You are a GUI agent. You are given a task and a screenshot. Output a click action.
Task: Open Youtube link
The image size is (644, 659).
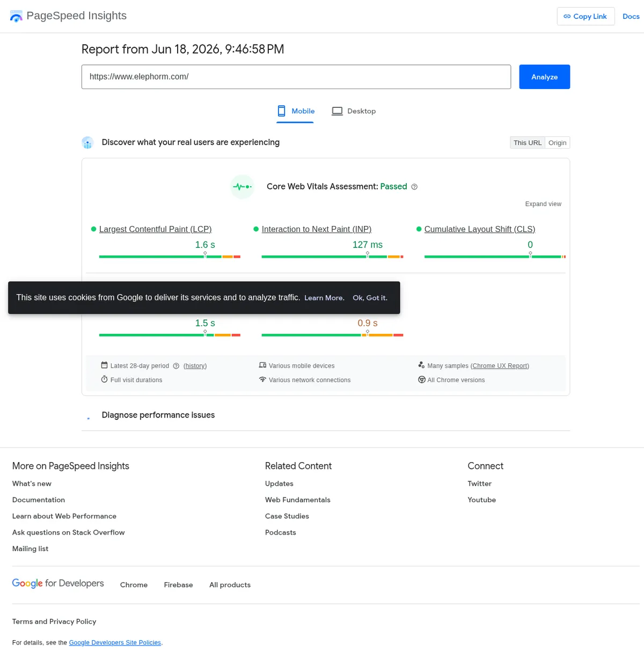[482, 500]
